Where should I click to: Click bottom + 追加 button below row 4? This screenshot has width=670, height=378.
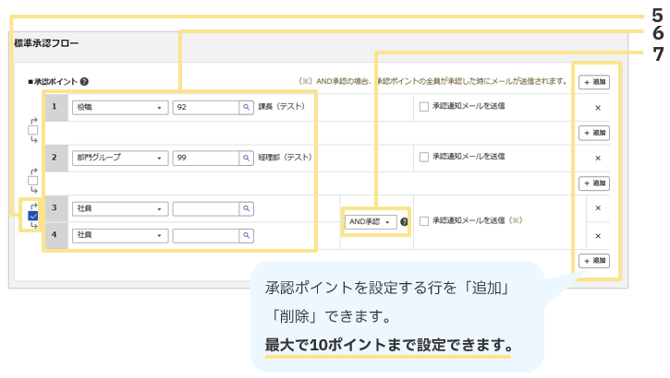pyautogui.click(x=594, y=261)
